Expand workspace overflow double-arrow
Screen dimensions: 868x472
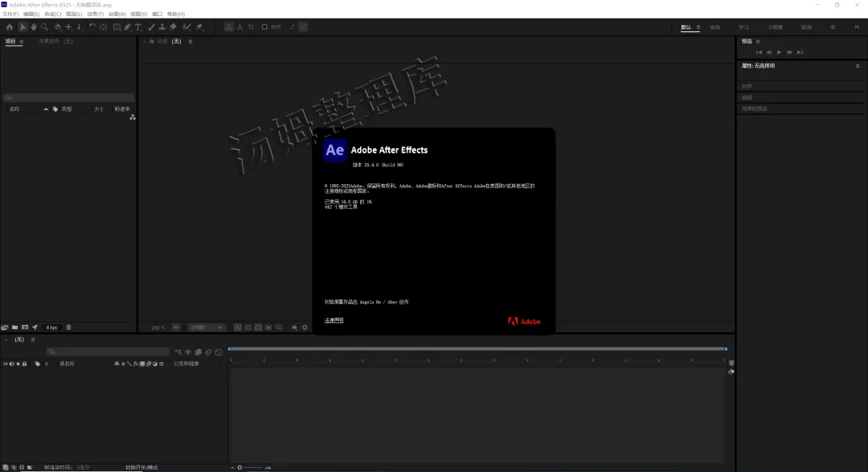(x=857, y=27)
